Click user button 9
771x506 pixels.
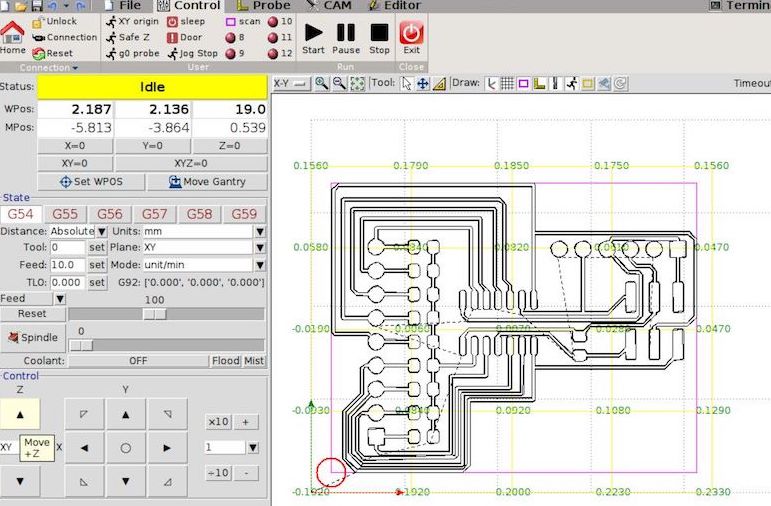click(x=235, y=53)
